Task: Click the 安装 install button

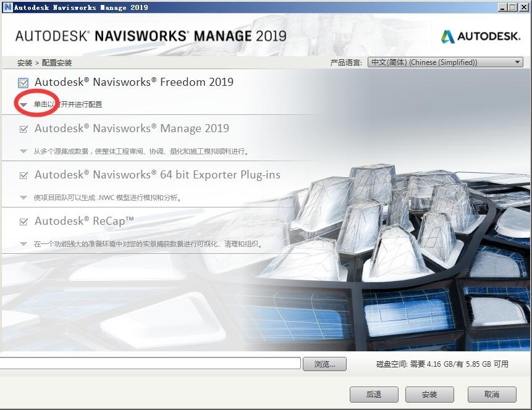Action: pos(429,395)
